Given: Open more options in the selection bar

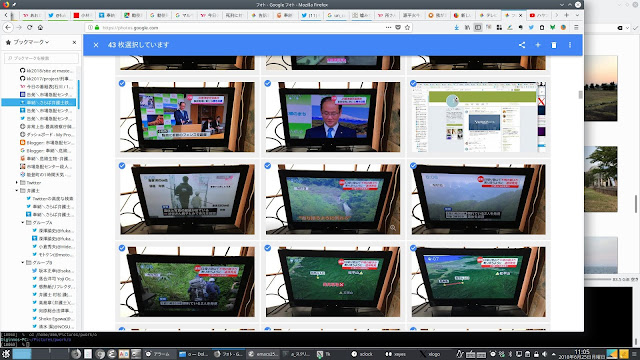Looking at the screenshot, I should [x=570, y=45].
